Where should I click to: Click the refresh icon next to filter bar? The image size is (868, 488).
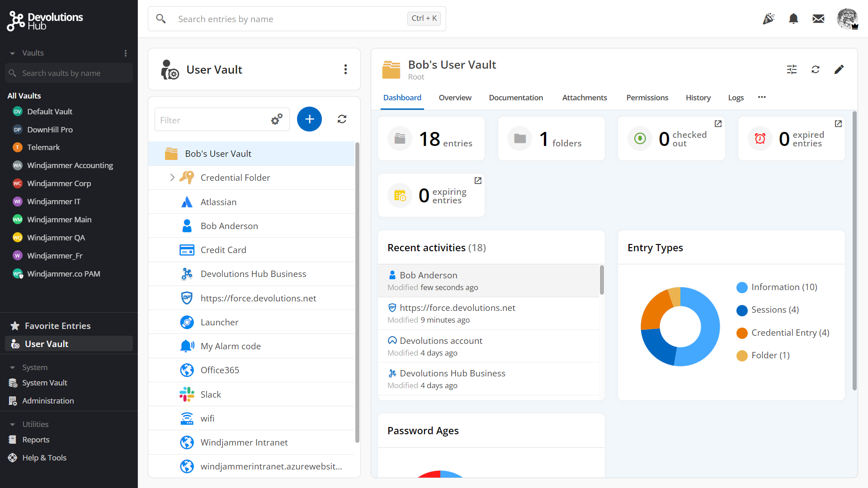341,118
